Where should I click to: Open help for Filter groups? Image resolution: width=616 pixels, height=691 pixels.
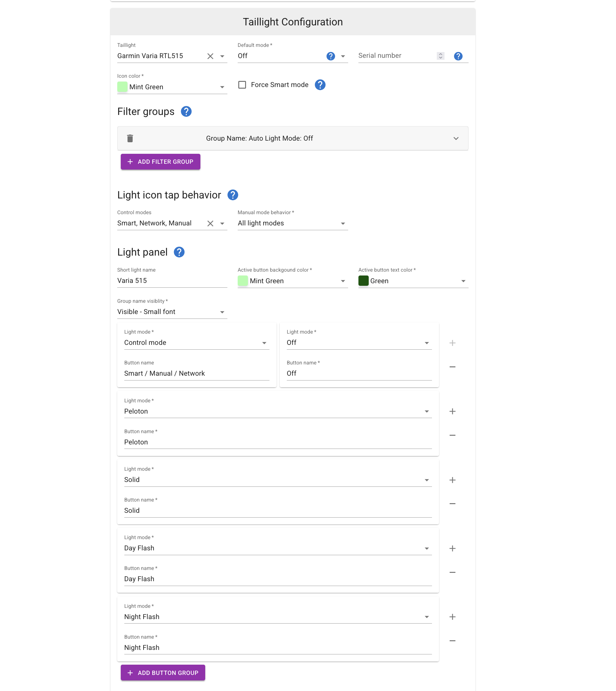[186, 112]
